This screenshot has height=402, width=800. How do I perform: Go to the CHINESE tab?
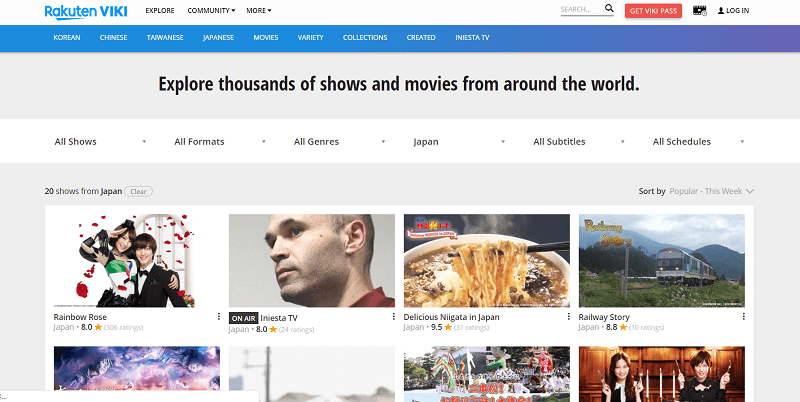coord(113,38)
